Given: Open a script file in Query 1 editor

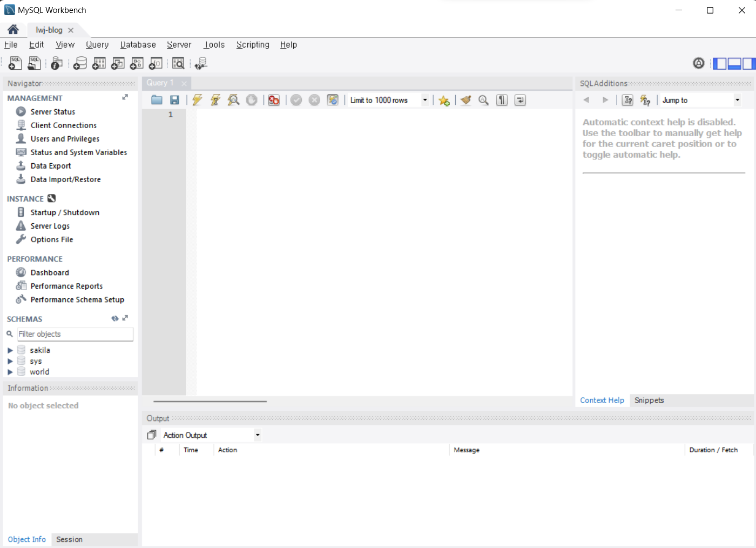Looking at the screenshot, I should point(157,100).
